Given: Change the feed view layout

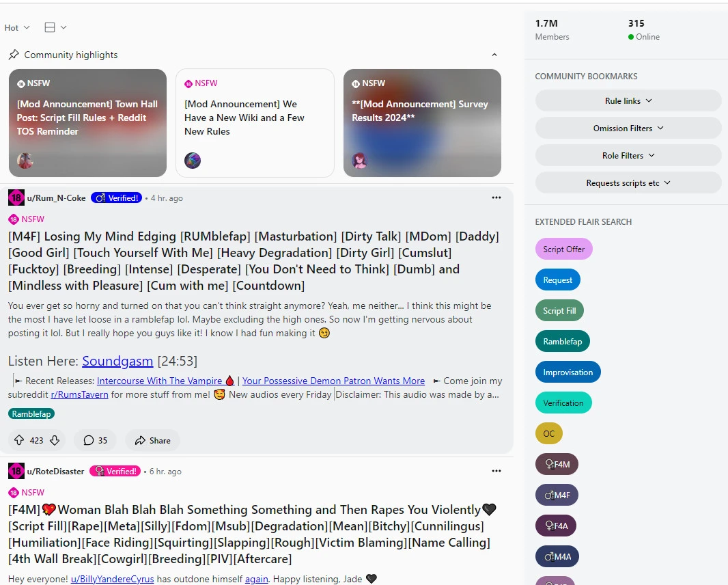Looking at the screenshot, I should coord(55,28).
